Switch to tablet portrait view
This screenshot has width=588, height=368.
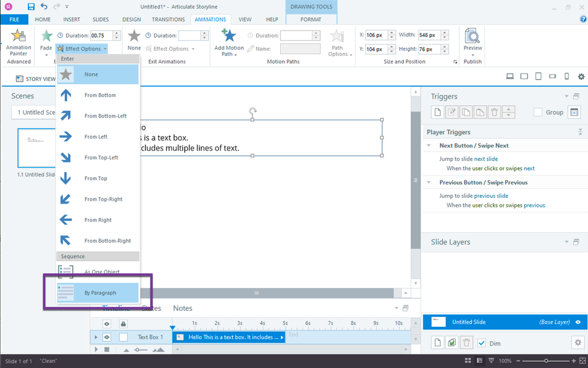click(538, 76)
